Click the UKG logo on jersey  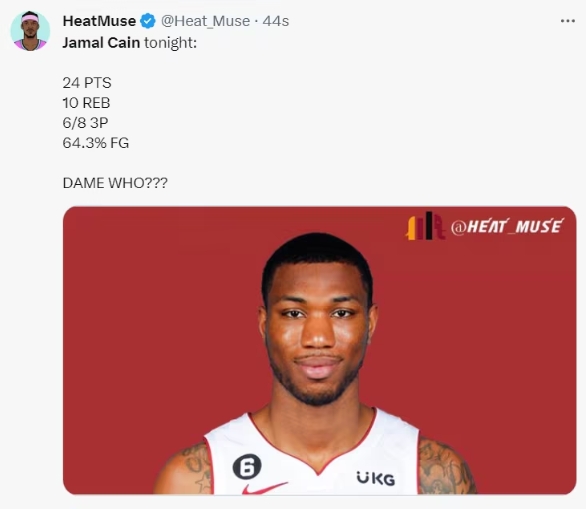coord(376,478)
